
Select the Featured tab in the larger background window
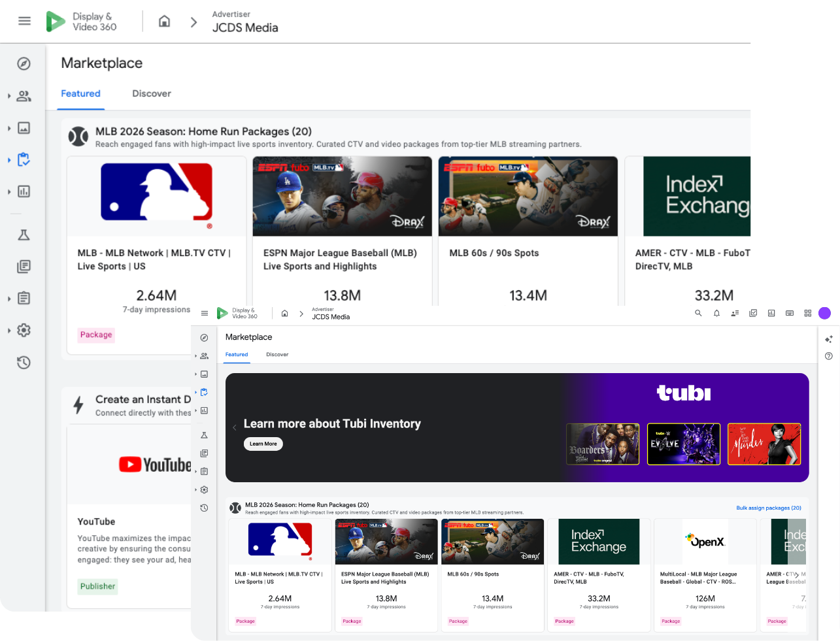click(80, 93)
